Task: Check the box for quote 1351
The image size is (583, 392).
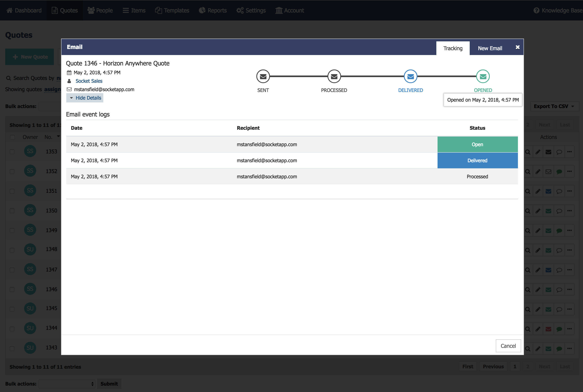Action: 12,191
